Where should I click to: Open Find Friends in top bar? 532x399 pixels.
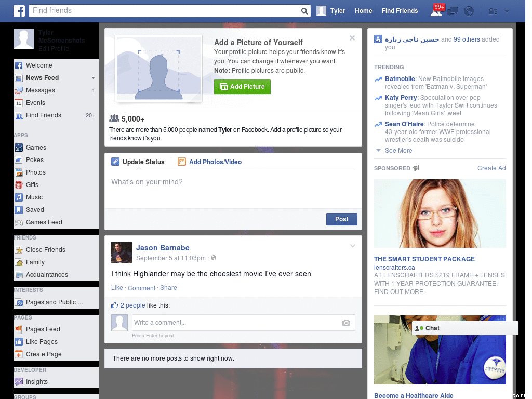pos(400,11)
